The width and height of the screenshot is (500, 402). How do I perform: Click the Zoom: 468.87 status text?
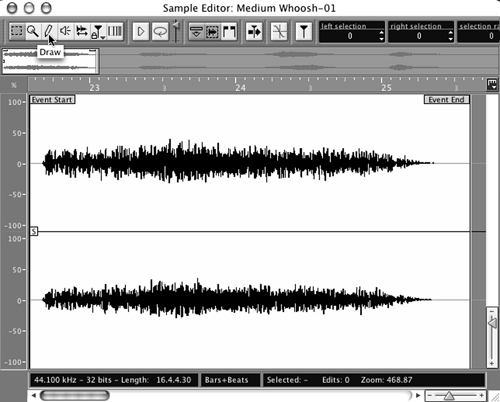(387, 380)
